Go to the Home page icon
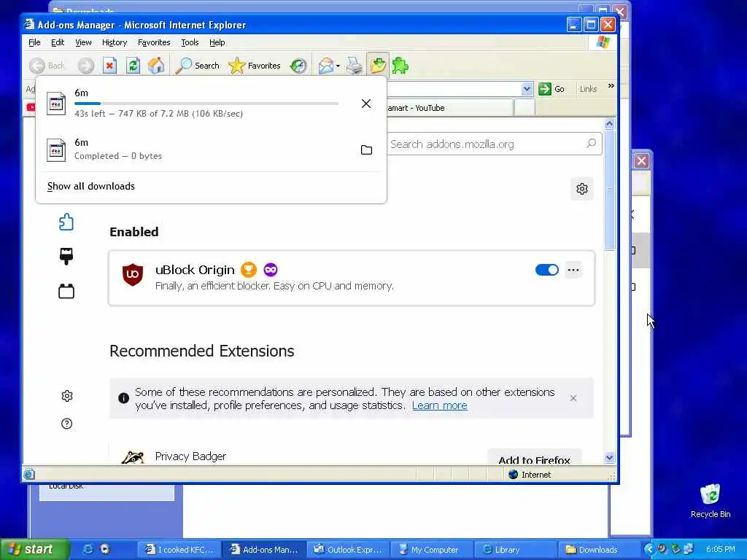Viewport: 747px width, 560px height. [x=156, y=66]
